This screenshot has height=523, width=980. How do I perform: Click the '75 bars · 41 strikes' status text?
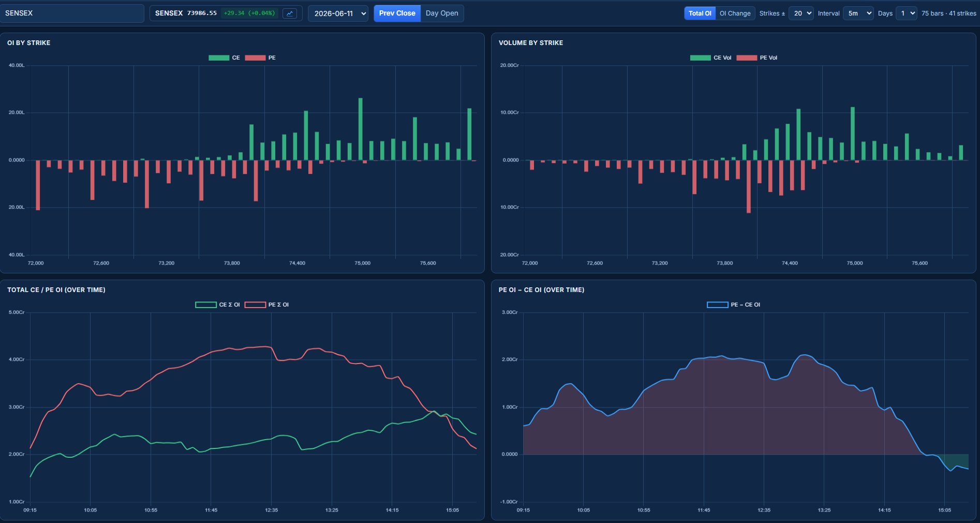click(x=948, y=13)
